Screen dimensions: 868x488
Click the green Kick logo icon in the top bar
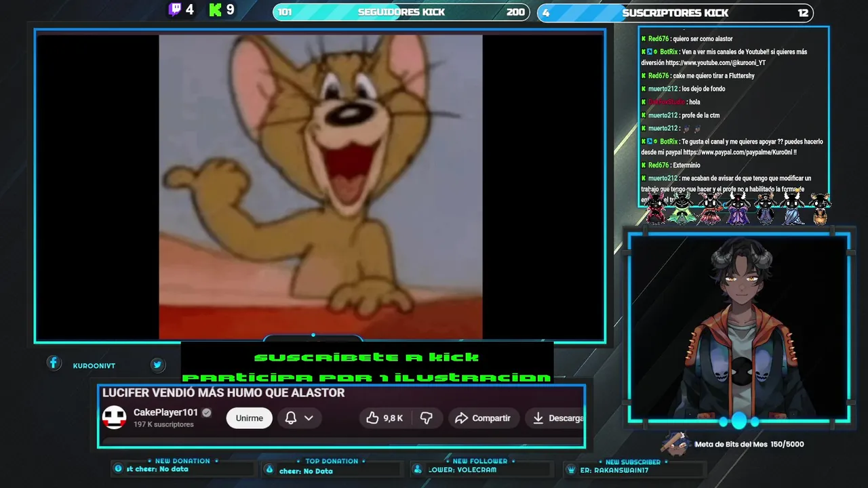click(216, 9)
